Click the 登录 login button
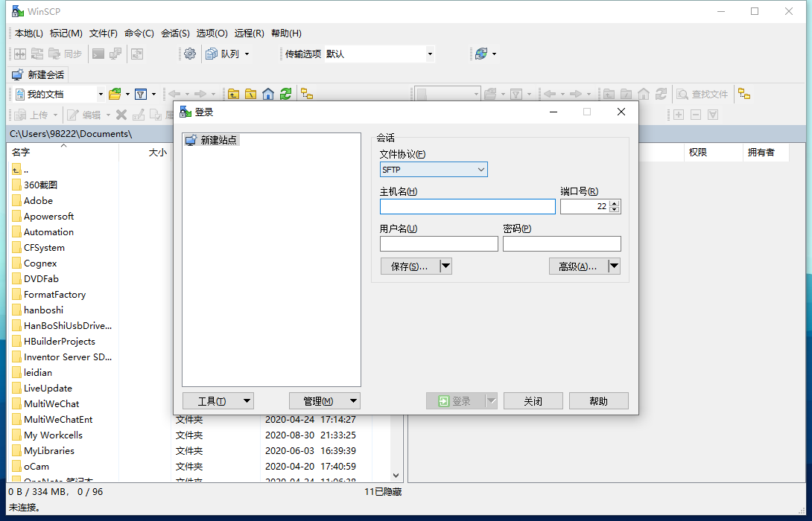 pyautogui.click(x=455, y=401)
